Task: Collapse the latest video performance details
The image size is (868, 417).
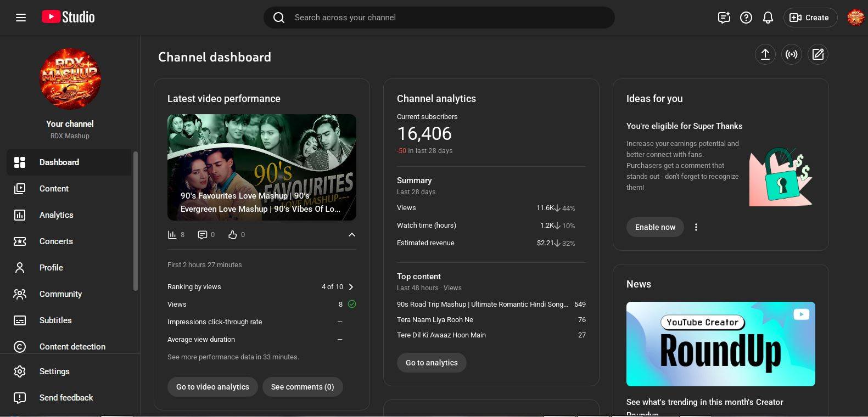Action: click(351, 235)
